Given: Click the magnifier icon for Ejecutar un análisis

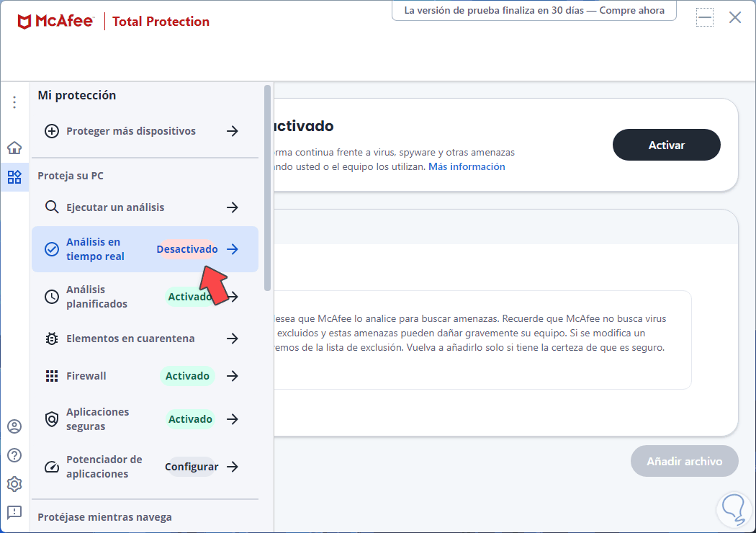Looking at the screenshot, I should 52,207.
